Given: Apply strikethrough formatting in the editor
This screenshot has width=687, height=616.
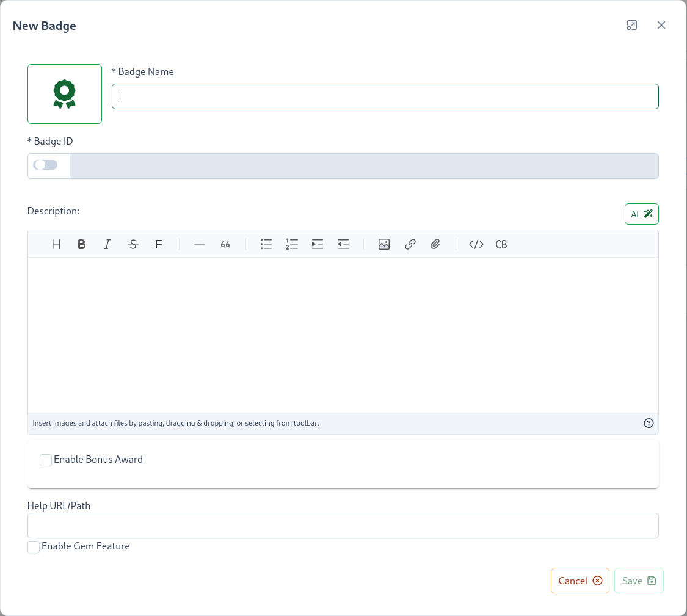Looking at the screenshot, I should point(133,244).
